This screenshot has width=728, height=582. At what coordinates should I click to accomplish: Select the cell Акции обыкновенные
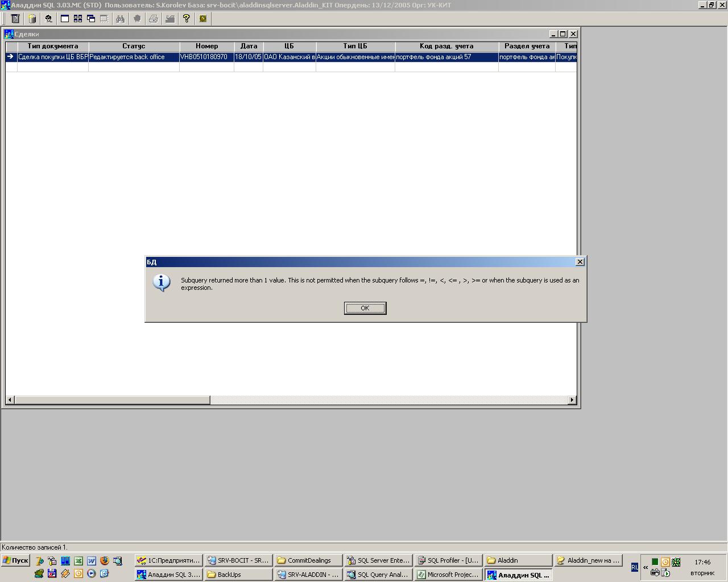point(355,57)
